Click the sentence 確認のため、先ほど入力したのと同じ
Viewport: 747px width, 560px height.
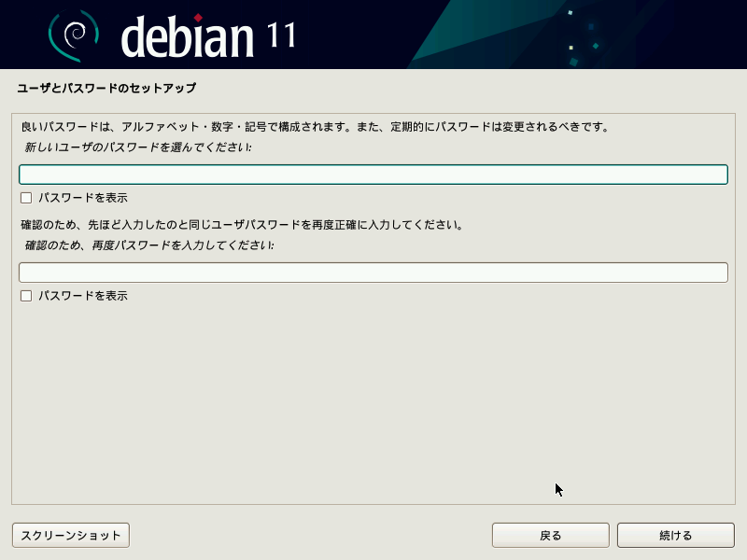tap(242, 225)
